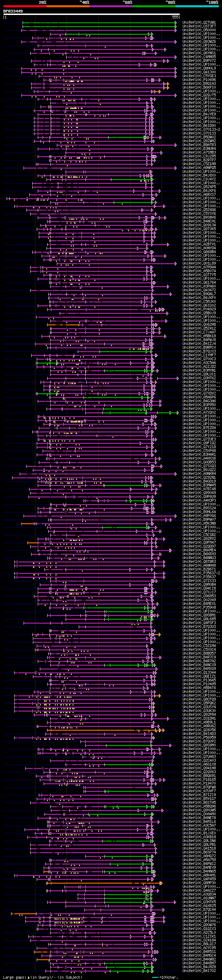
Task: Open the UniRef100_C6T3F7 hit label
Action: point(199,26)
